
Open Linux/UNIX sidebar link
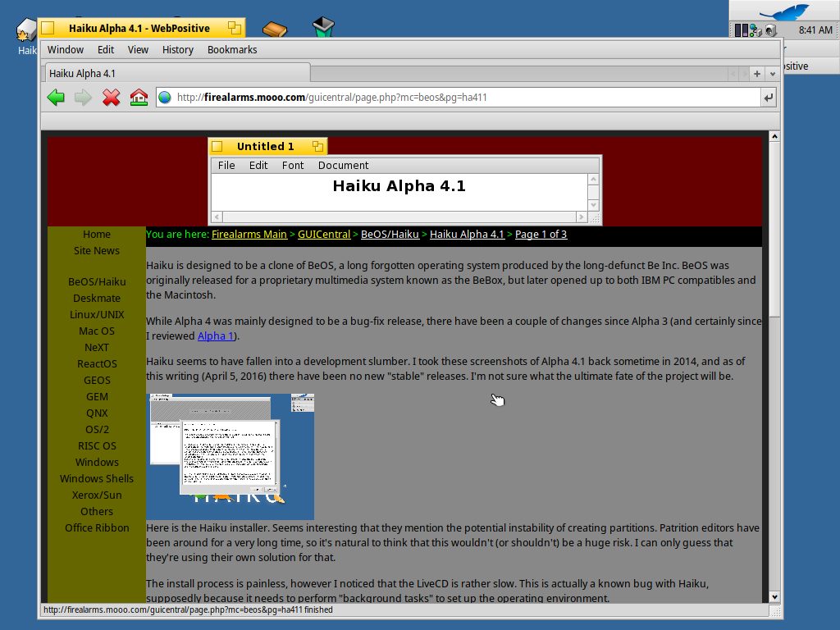(97, 314)
